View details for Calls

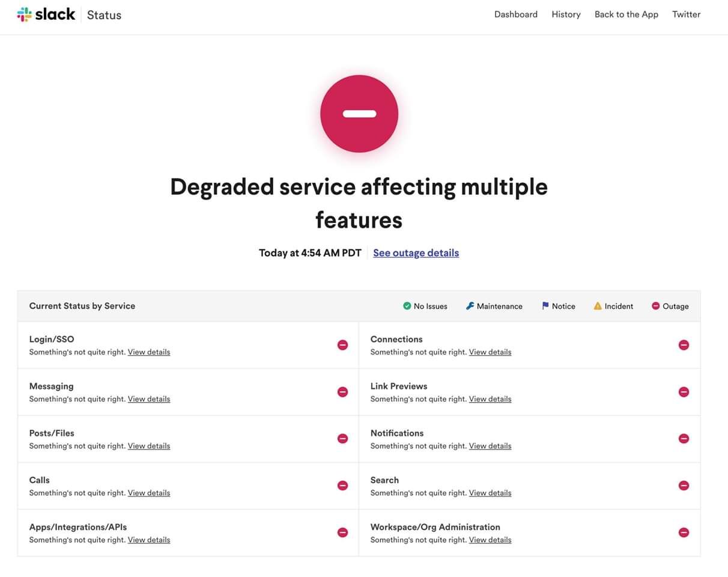(x=149, y=493)
